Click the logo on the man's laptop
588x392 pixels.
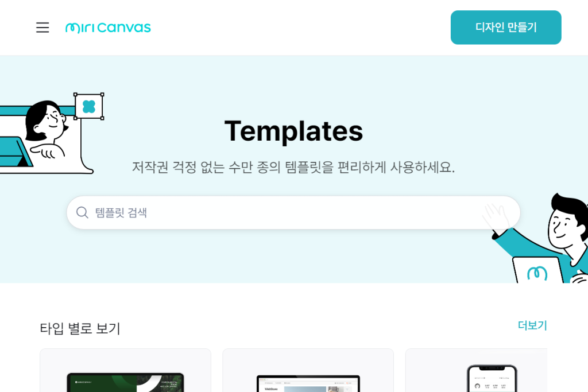[x=537, y=273]
